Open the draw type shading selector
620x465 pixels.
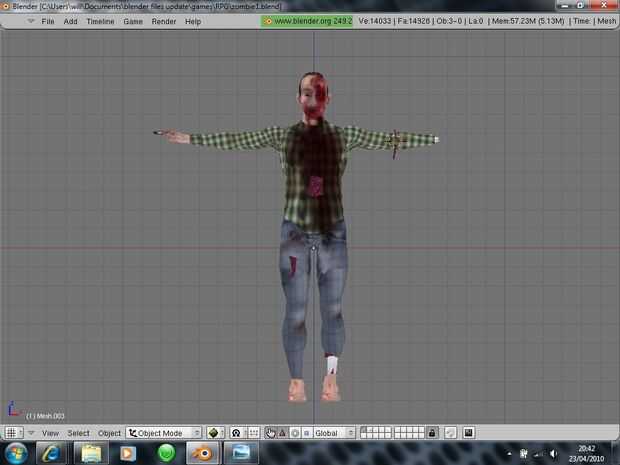[215, 433]
